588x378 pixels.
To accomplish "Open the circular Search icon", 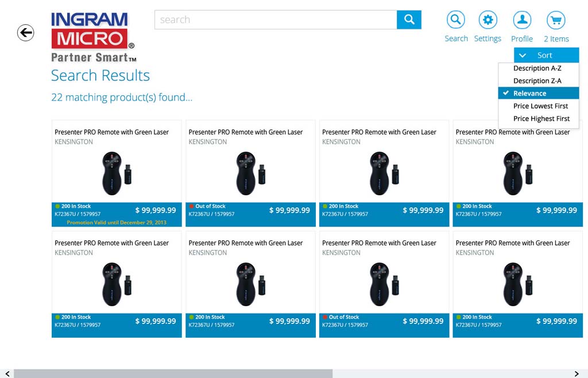I will (x=456, y=20).
